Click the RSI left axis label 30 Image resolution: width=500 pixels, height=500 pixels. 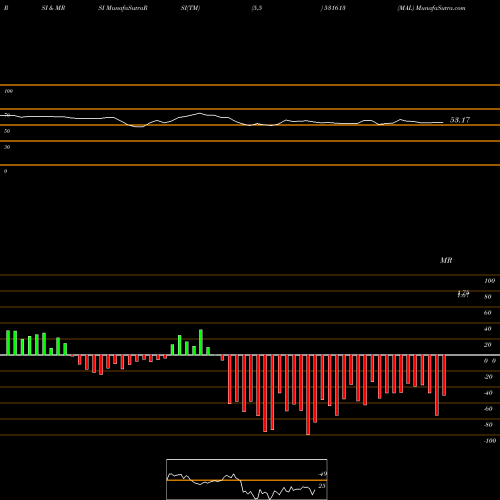[x=7, y=147]
